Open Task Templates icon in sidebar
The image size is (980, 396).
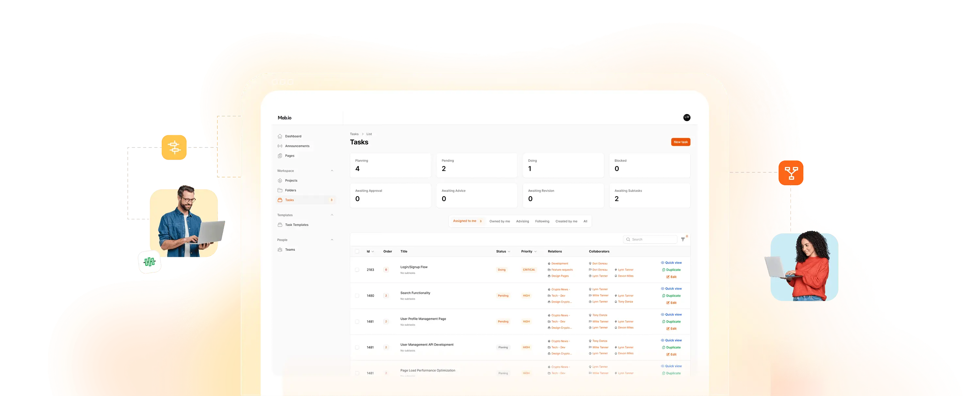(x=280, y=225)
